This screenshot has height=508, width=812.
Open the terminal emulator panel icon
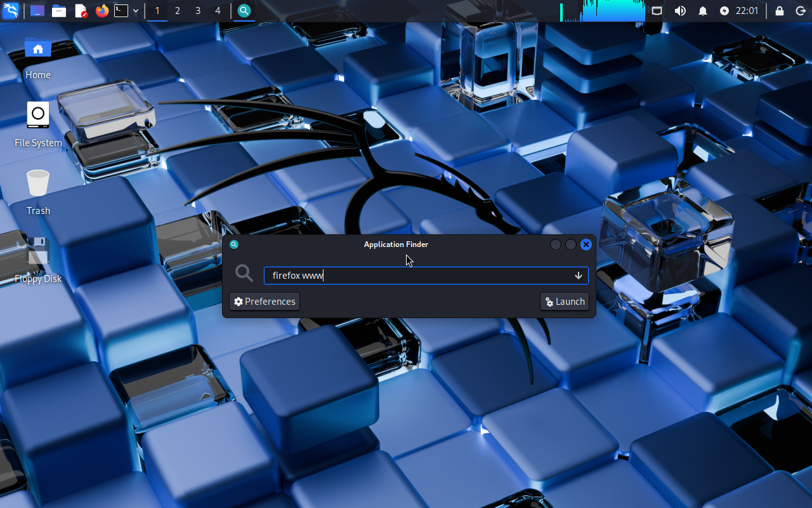point(121,11)
